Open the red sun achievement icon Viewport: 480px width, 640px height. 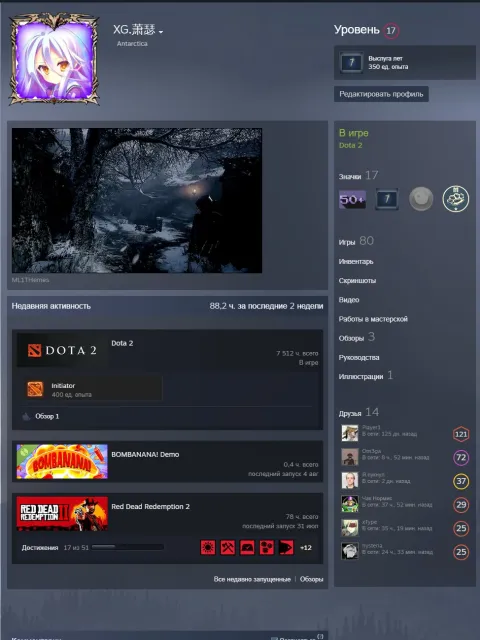[x=208, y=547]
